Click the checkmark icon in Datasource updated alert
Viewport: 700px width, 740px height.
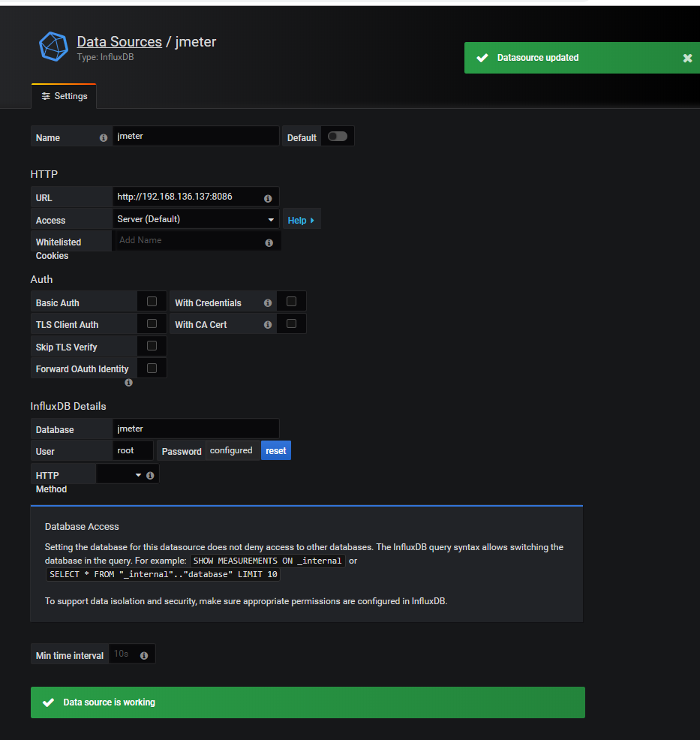[482, 58]
